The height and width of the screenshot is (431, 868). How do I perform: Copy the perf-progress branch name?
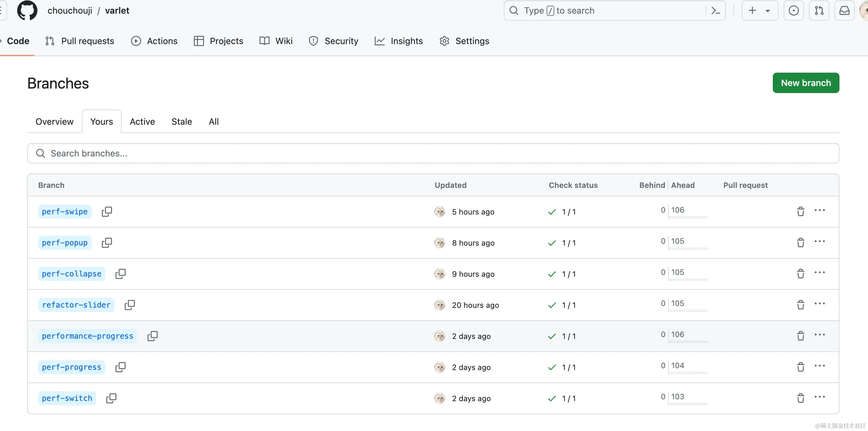[120, 367]
